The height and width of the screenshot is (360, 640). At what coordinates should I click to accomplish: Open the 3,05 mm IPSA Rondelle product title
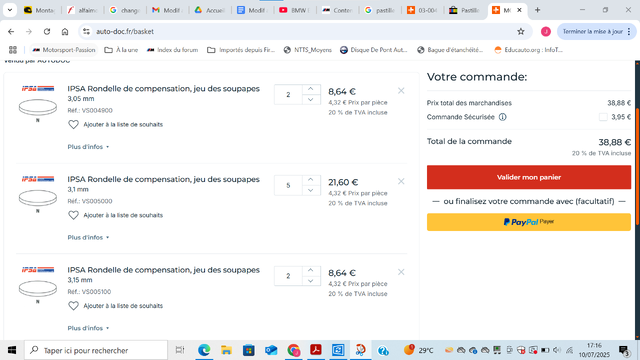(x=163, y=89)
